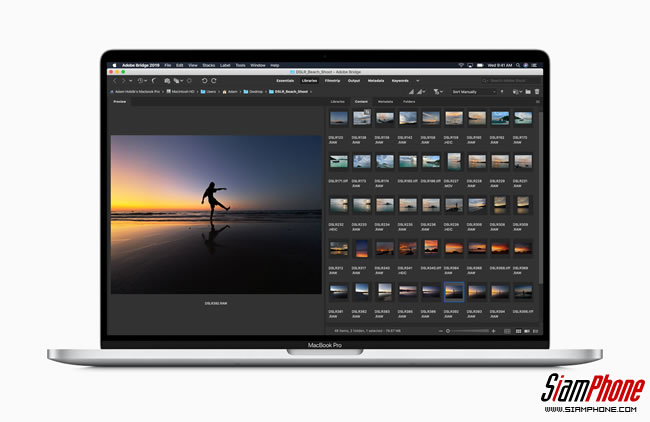This screenshot has height=422, width=650.
Task: Click the Siri icon in menu bar
Action: [x=526, y=65]
